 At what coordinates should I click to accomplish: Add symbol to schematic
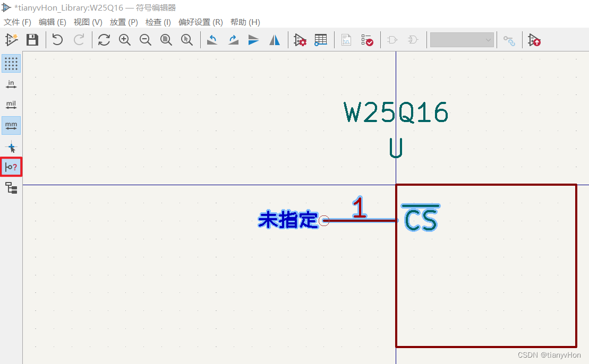click(x=534, y=40)
